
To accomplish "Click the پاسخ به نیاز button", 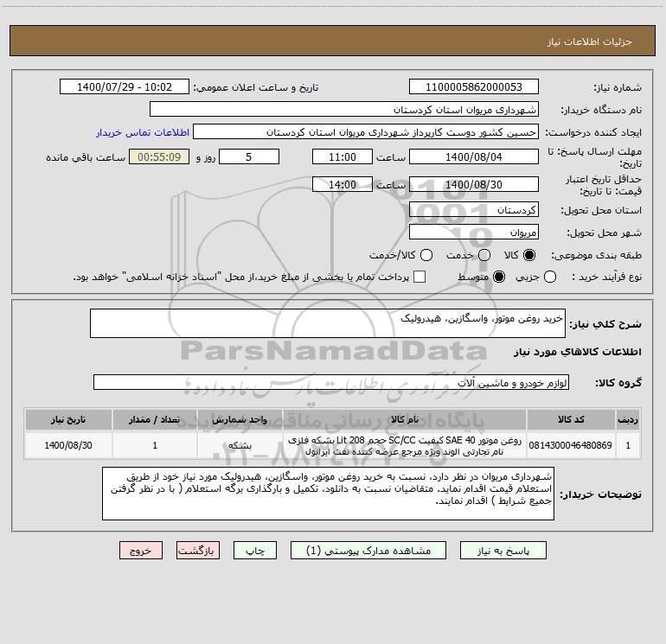I will tap(503, 551).
